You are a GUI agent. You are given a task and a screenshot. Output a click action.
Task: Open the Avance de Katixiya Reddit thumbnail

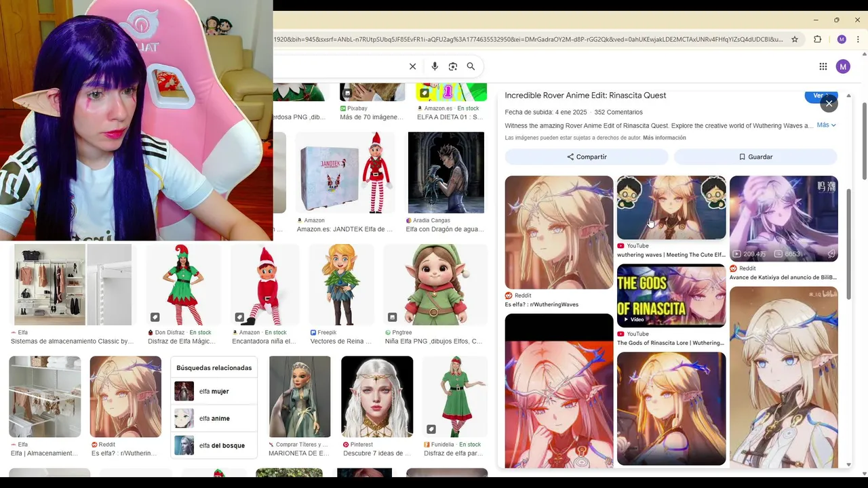784,219
